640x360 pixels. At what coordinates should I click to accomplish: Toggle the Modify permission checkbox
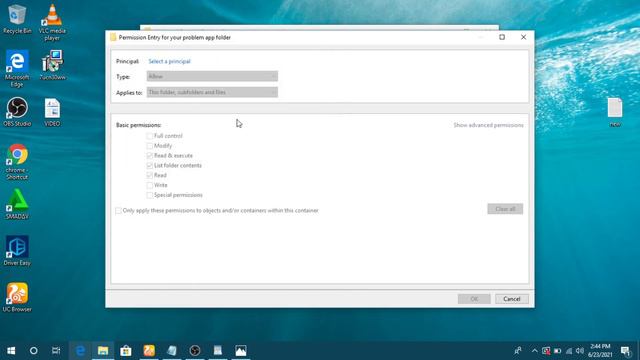click(x=149, y=146)
